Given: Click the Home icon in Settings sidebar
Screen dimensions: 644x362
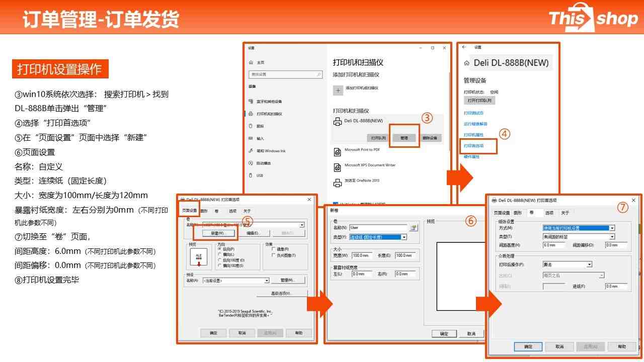Looking at the screenshot, I should [251, 63].
